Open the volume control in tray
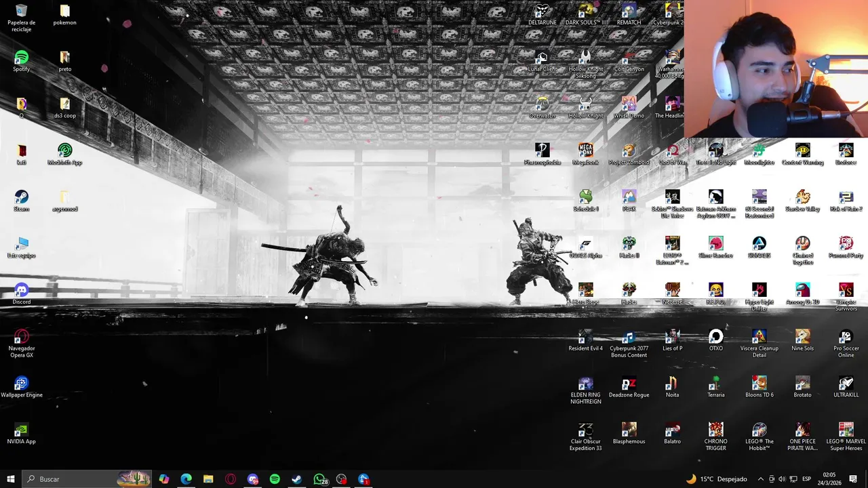Image resolution: width=868 pixels, height=488 pixels. [782, 479]
